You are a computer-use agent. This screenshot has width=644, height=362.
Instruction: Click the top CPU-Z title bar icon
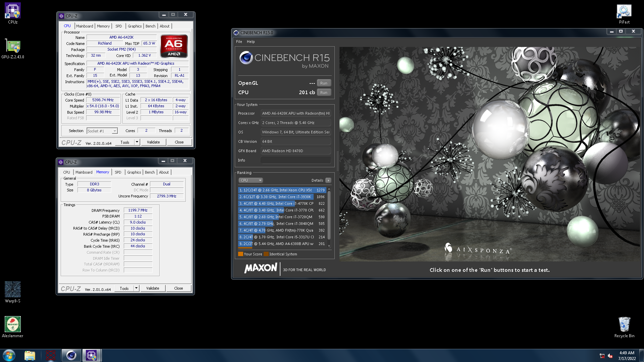click(61, 16)
